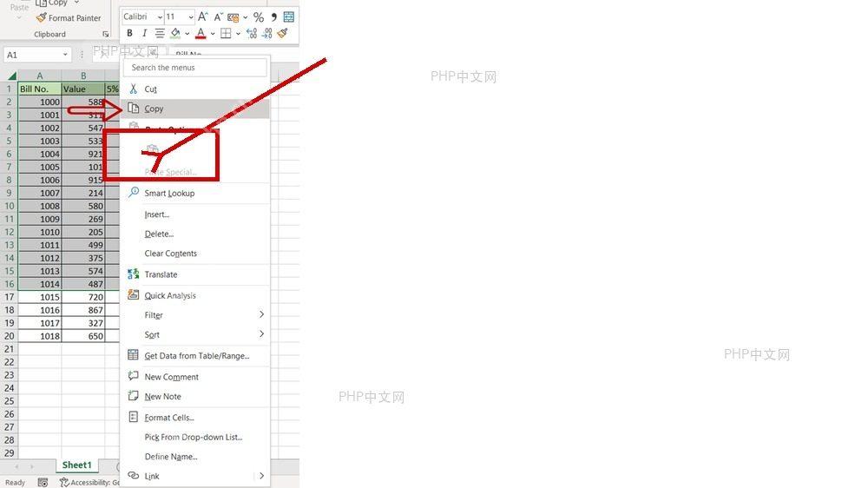Open the Calibri font name dropdown
Viewport: 868px width, 488px height.
[160, 17]
